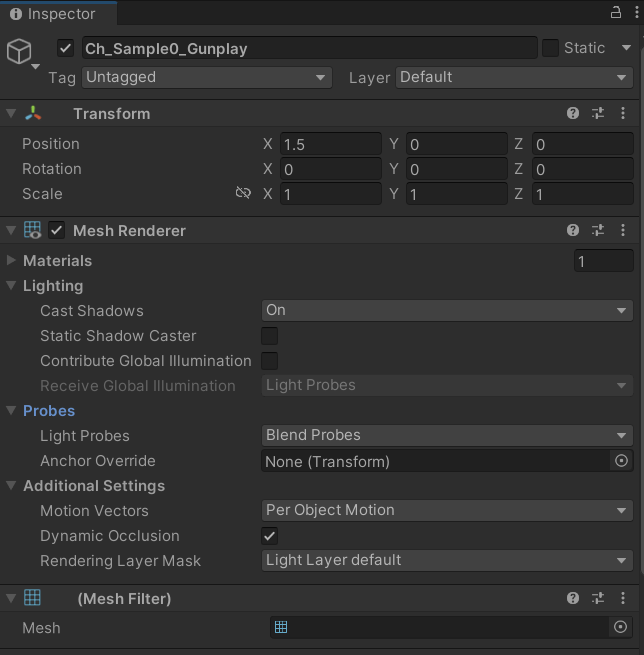Collapse the Probes section header
Image resolution: width=644 pixels, height=655 pixels.
[49, 411]
